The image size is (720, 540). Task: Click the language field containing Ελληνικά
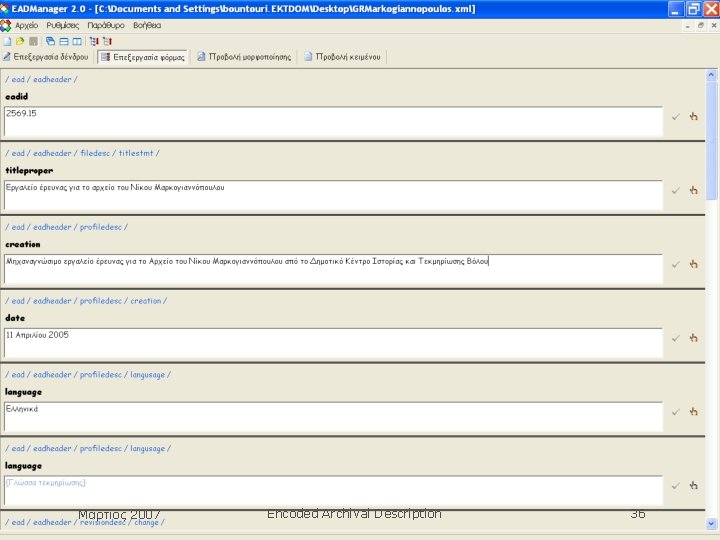pyautogui.click(x=333, y=416)
